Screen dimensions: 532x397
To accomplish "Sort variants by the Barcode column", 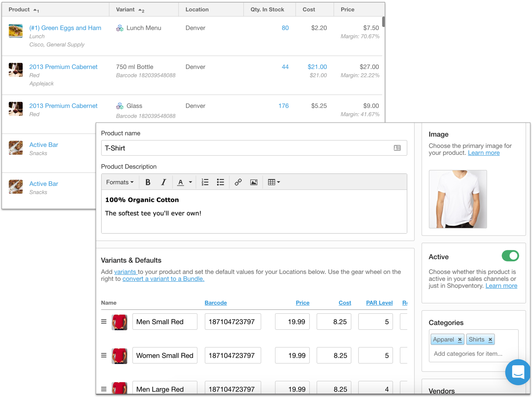I will click(x=216, y=303).
